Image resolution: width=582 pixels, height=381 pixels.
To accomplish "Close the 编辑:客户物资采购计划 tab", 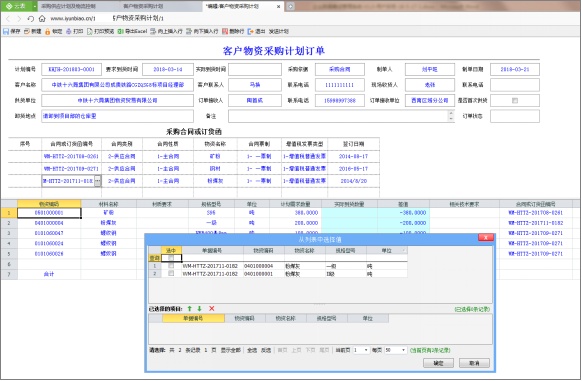I will (x=278, y=7).
